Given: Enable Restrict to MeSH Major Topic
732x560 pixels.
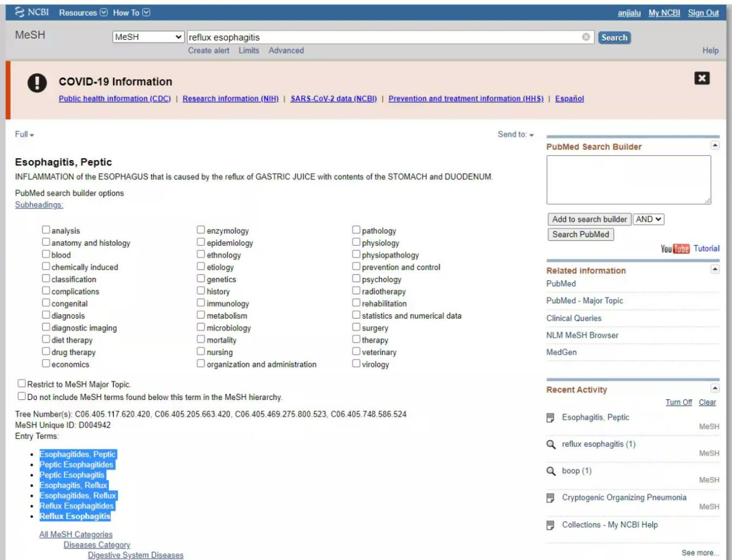Looking at the screenshot, I should 22,384.
